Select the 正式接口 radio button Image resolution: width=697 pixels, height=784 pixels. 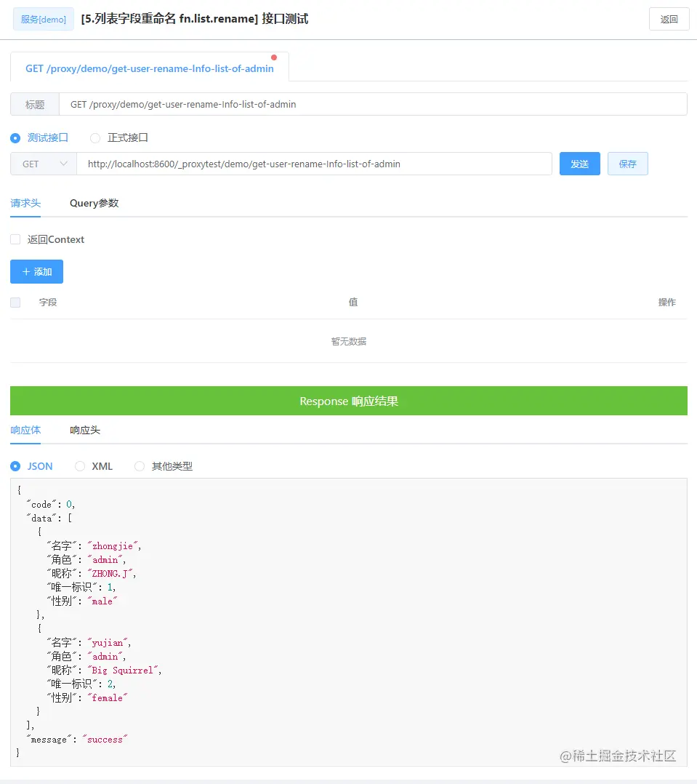tap(95, 138)
